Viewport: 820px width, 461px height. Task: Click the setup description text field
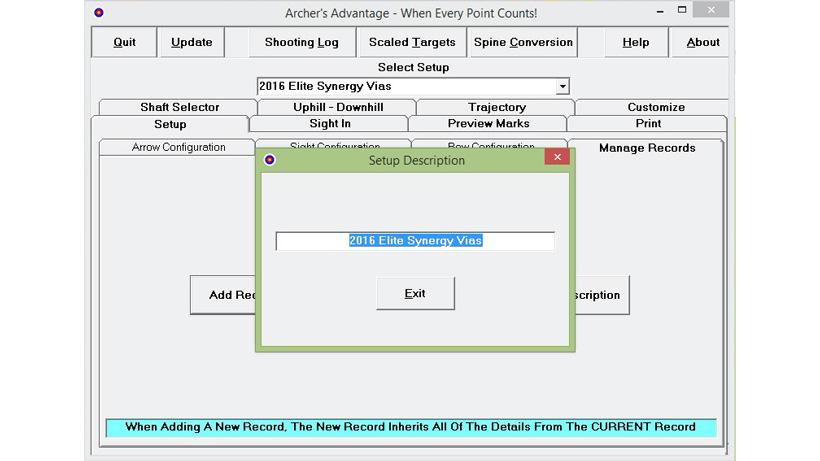pos(415,241)
